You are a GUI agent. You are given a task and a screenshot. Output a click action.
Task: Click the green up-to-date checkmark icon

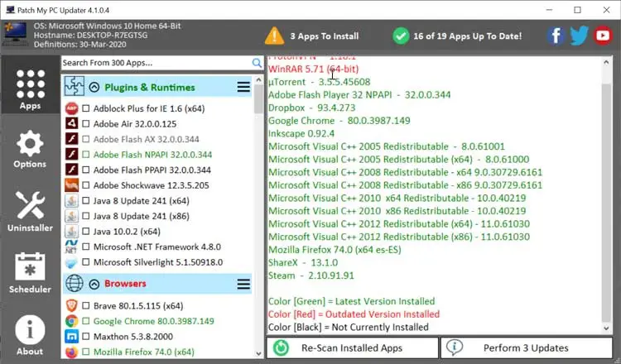coord(401,36)
